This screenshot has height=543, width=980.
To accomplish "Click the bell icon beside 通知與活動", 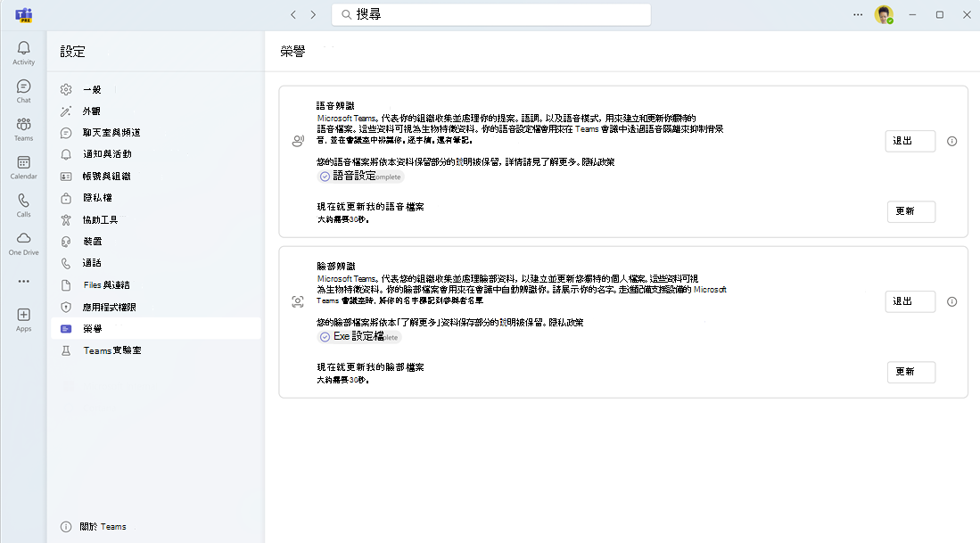I will click(x=66, y=154).
